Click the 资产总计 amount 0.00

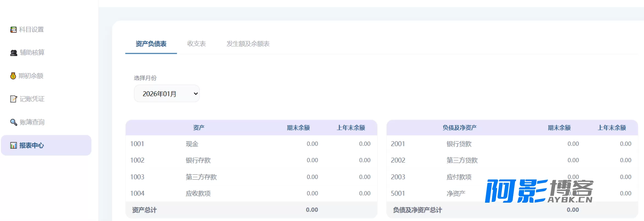[x=312, y=210]
